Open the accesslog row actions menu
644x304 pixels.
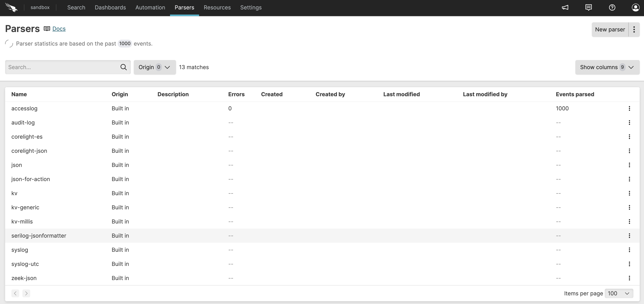629,108
